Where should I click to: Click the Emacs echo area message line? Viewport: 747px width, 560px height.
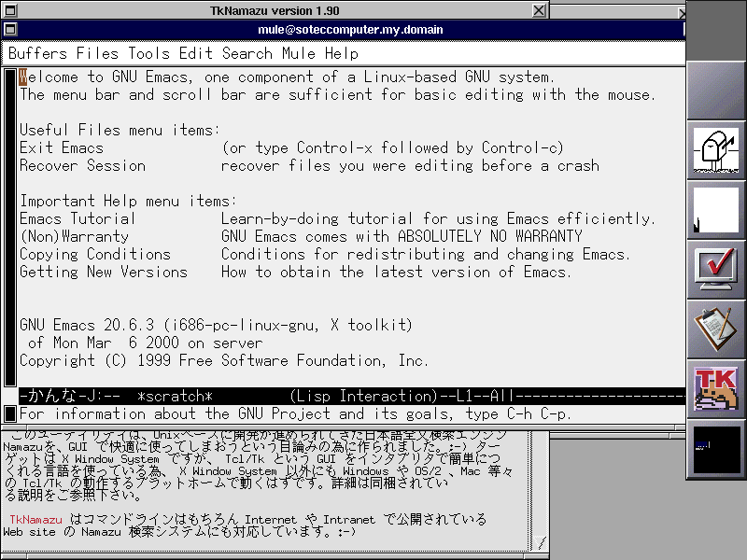[x=352, y=413]
